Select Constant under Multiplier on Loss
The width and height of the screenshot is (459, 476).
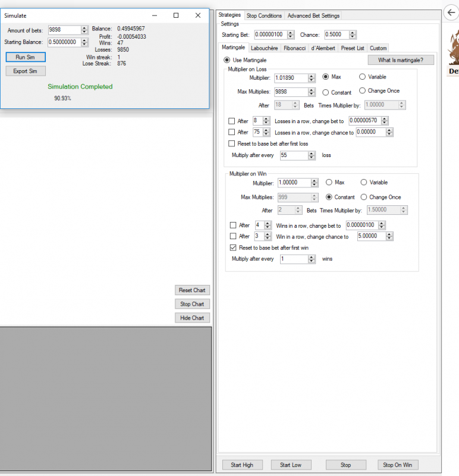click(x=325, y=92)
